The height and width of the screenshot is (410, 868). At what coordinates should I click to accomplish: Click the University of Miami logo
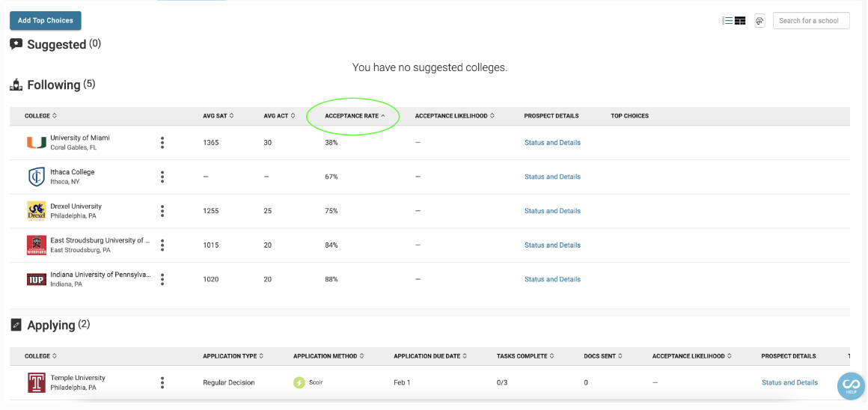click(x=37, y=143)
